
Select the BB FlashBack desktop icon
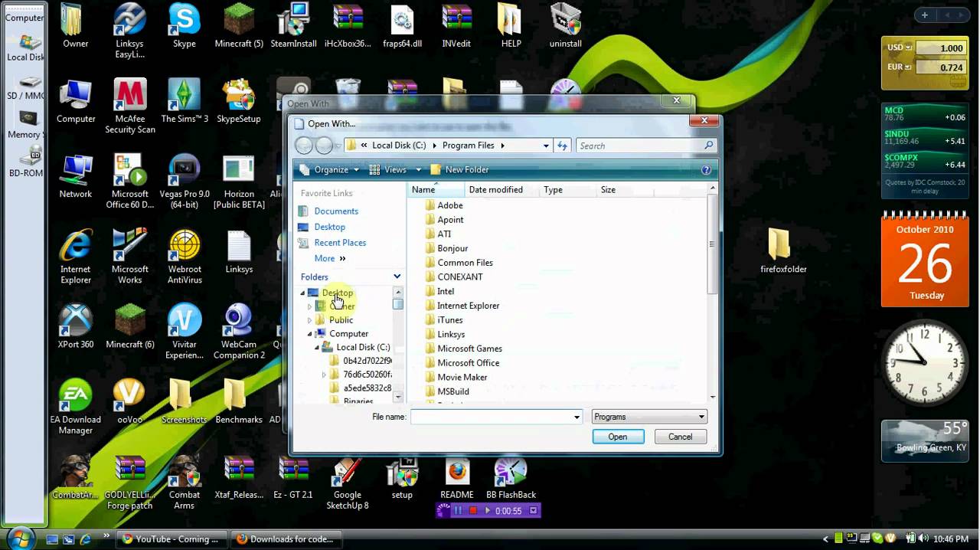point(511,479)
